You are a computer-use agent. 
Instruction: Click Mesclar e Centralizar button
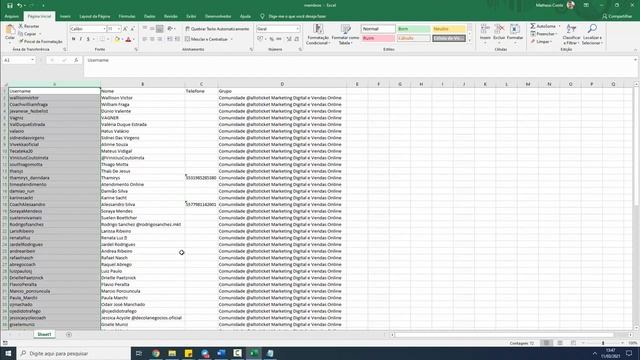(x=206, y=39)
